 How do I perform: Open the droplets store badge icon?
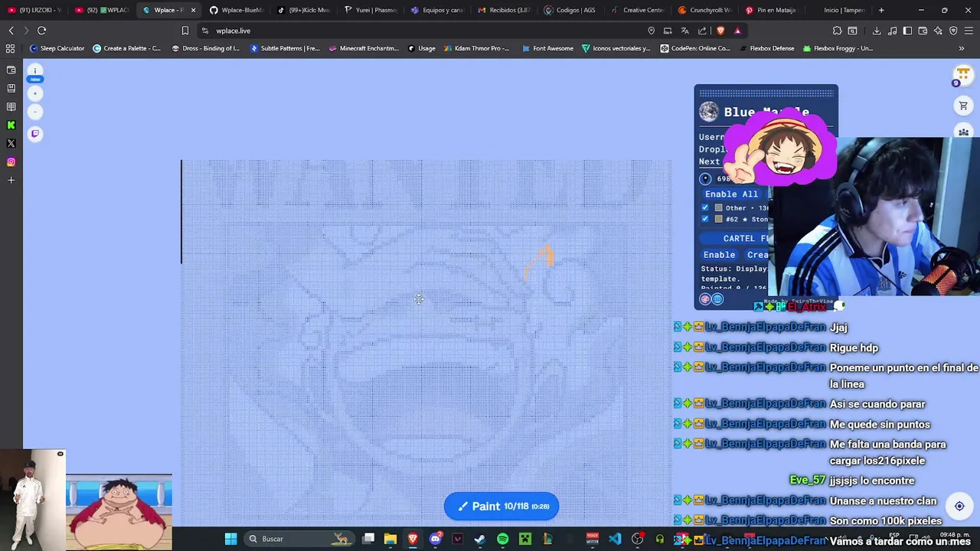click(962, 75)
